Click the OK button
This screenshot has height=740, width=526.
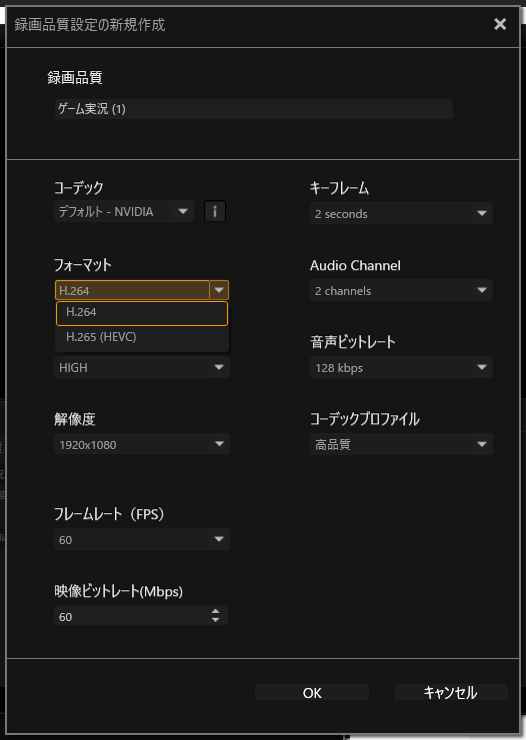coord(312,693)
